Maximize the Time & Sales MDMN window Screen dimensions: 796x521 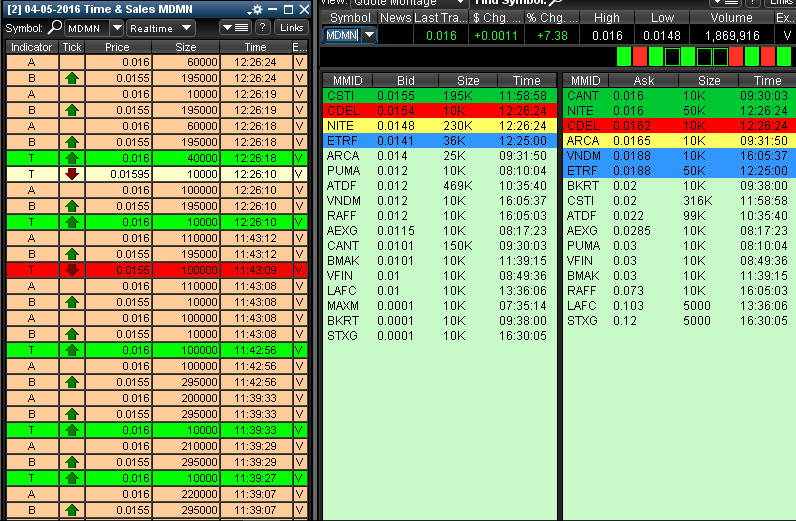tap(288, 9)
